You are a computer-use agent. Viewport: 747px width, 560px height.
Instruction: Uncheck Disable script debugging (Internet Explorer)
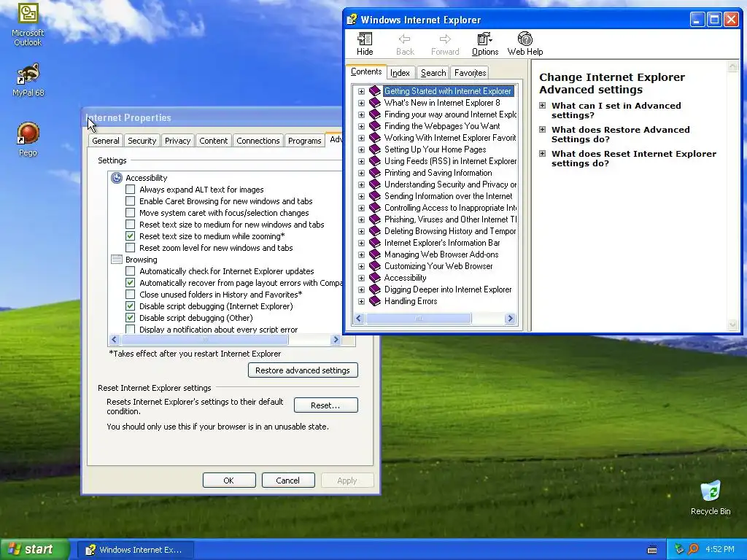pos(130,306)
